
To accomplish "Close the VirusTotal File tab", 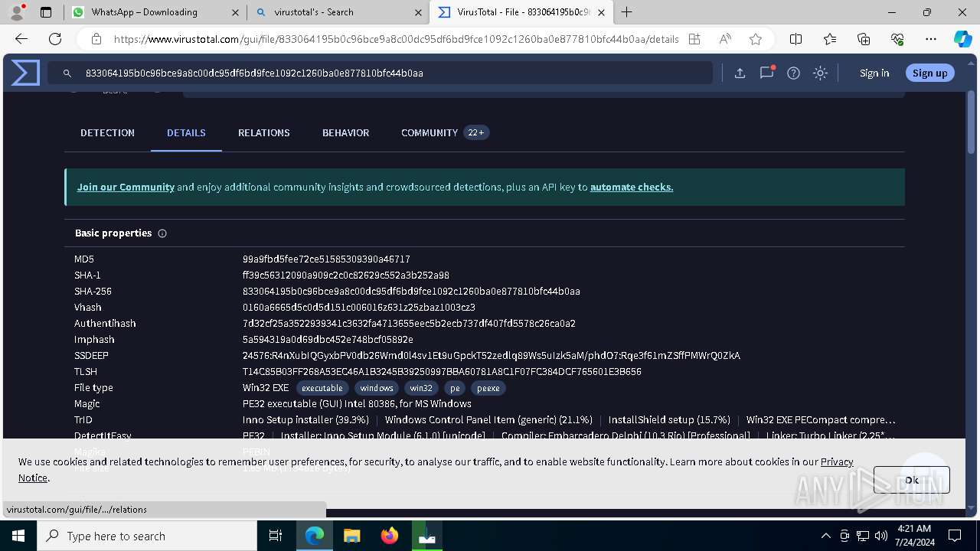I will click(602, 12).
